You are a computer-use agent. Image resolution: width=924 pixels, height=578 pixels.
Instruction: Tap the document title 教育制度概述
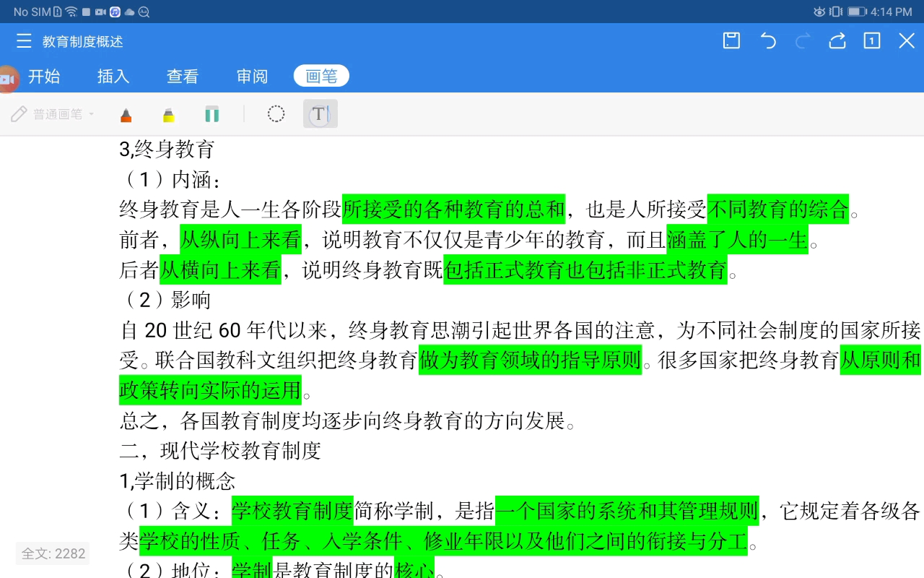(x=83, y=42)
